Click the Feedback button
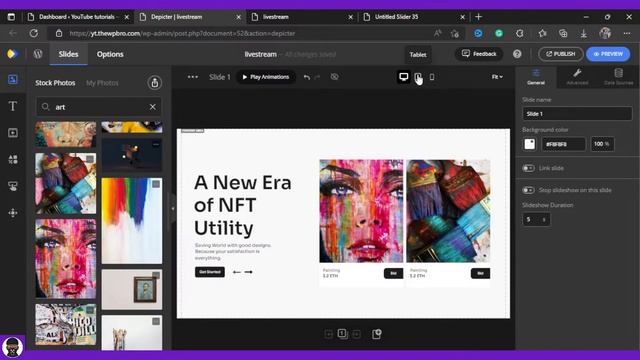Image resolution: width=640 pixels, height=360 pixels. coord(479,54)
